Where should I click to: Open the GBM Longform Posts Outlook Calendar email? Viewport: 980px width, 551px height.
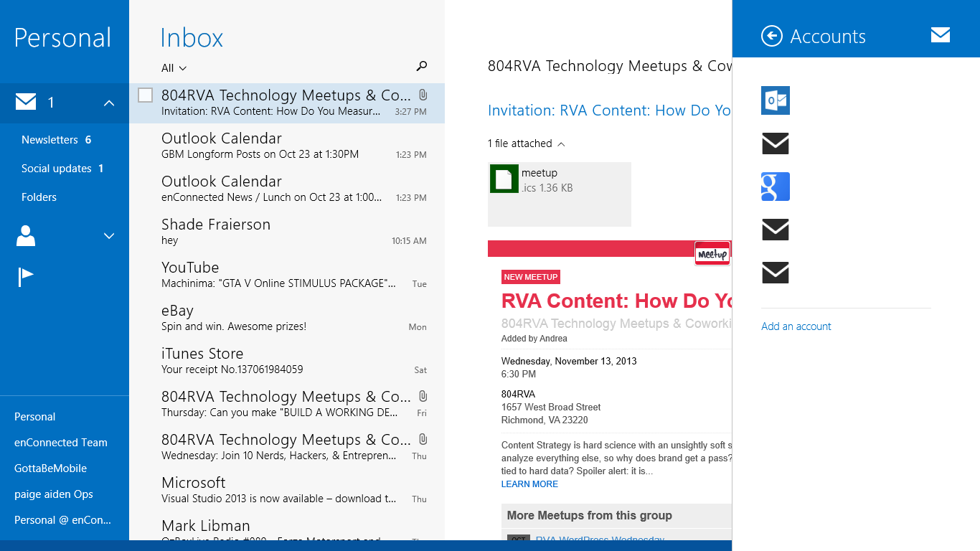point(287,146)
